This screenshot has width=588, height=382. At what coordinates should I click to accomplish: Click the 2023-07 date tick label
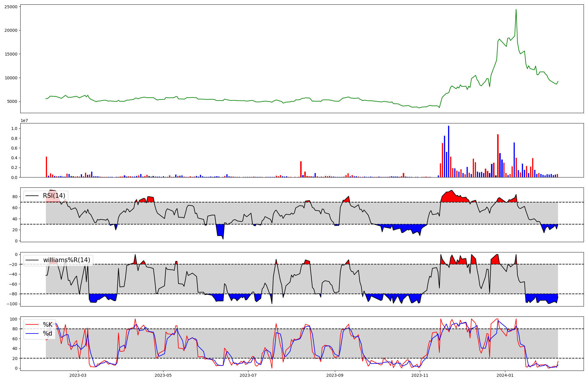tap(248, 375)
